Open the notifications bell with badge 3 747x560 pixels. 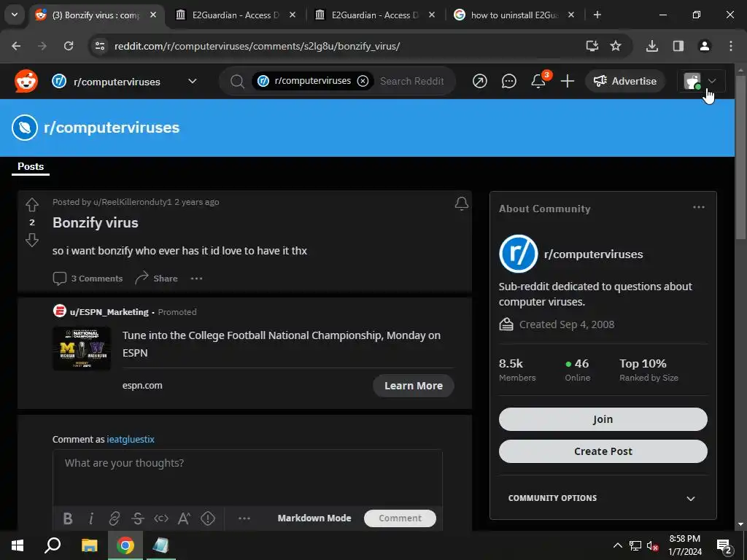[x=538, y=81]
